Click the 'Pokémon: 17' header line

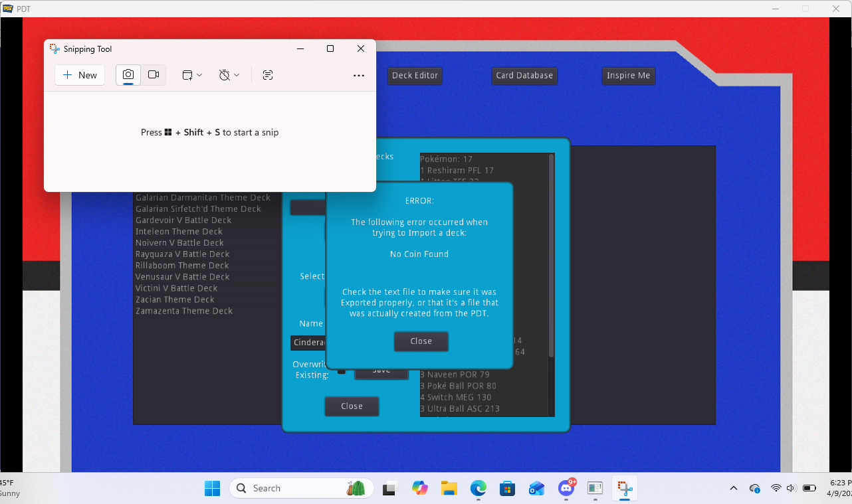[446, 159]
